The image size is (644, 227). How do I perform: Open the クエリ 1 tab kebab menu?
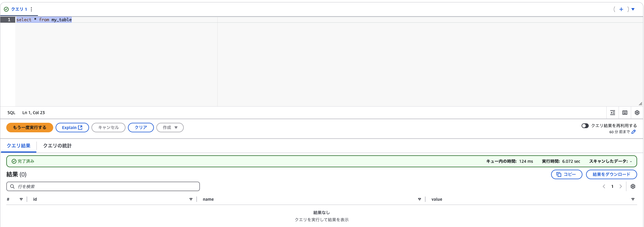31,9
